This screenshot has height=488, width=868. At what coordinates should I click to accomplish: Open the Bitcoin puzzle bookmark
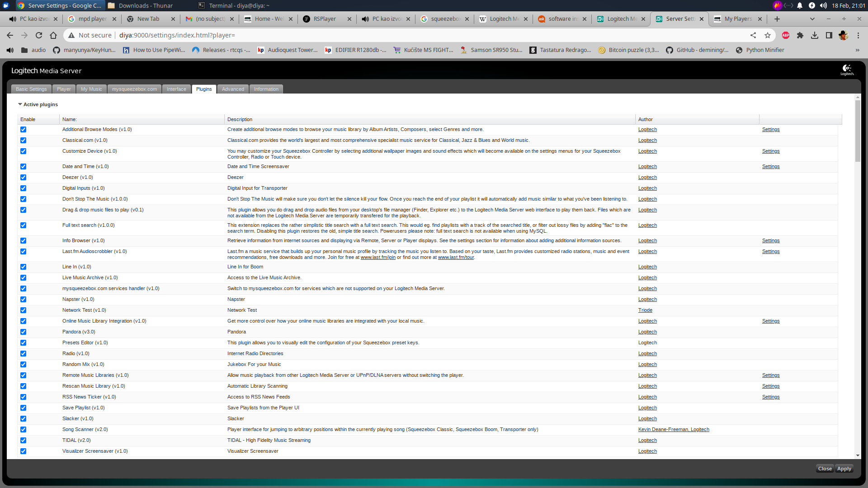pos(629,50)
